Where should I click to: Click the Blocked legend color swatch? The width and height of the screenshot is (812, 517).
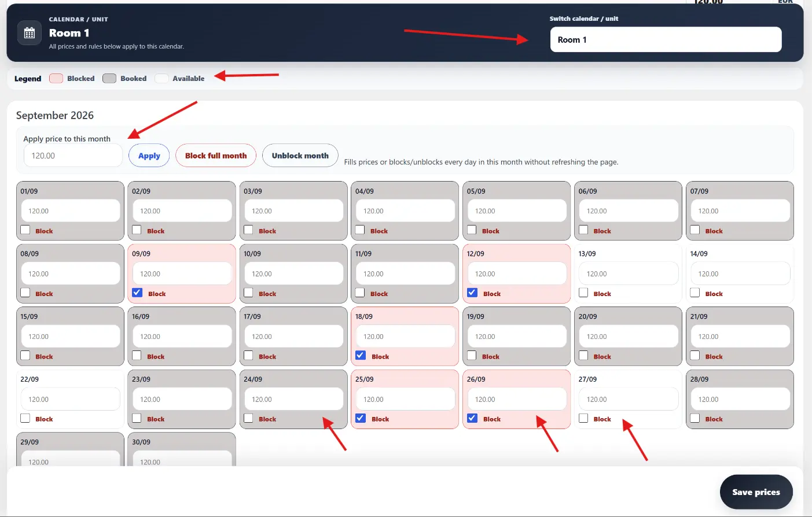tap(56, 79)
